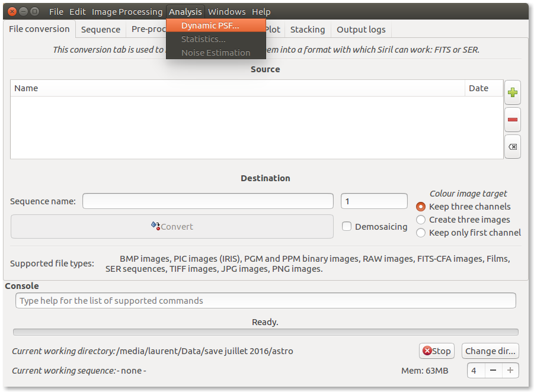Viewport: 534px width, 392px height.
Task: Switch to the Stacking tab
Action: tap(308, 30)
